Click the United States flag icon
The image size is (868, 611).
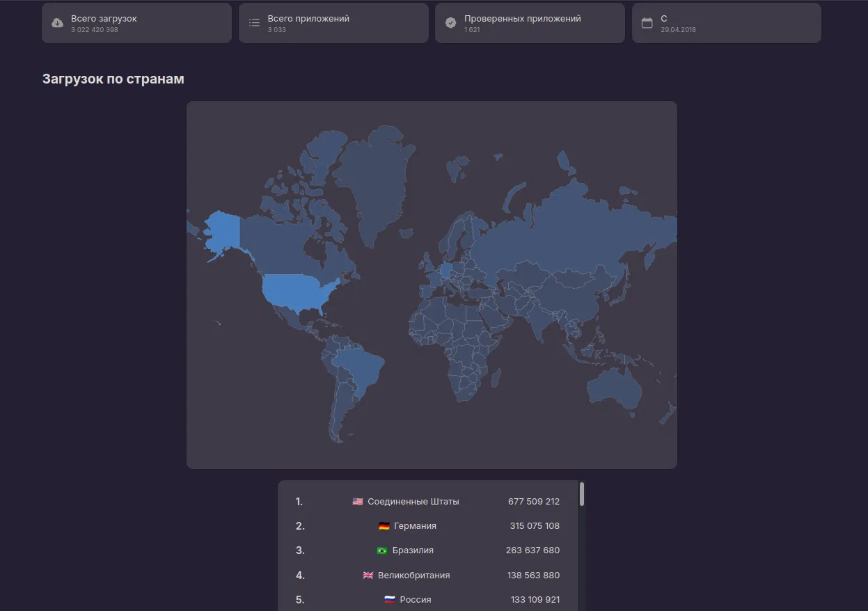pyautogui.click(x=358, y=501)
